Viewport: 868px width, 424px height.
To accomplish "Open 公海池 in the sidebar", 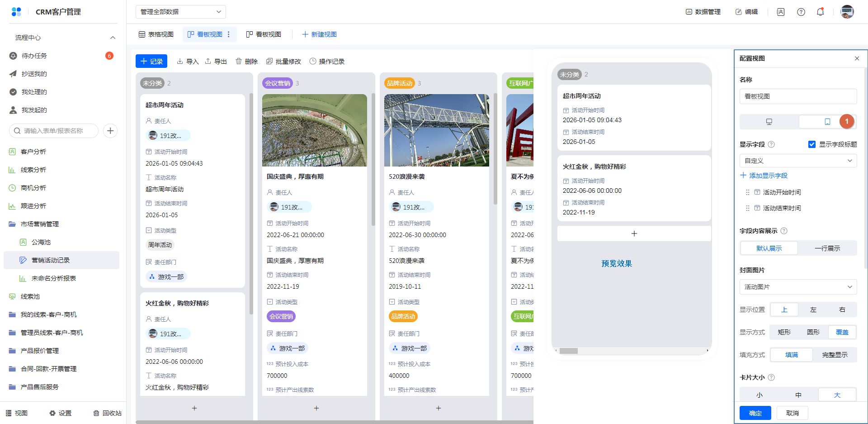I will (x=41, y=242).
